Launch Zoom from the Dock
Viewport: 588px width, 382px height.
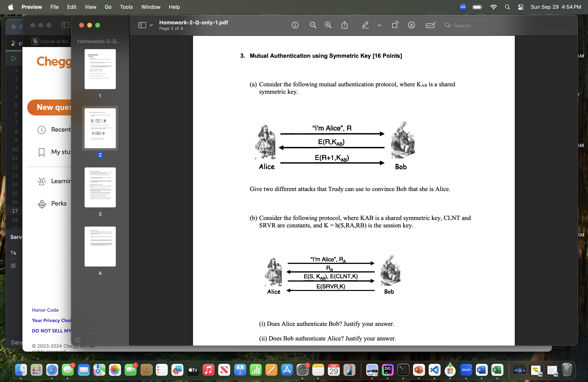(466, 370)
